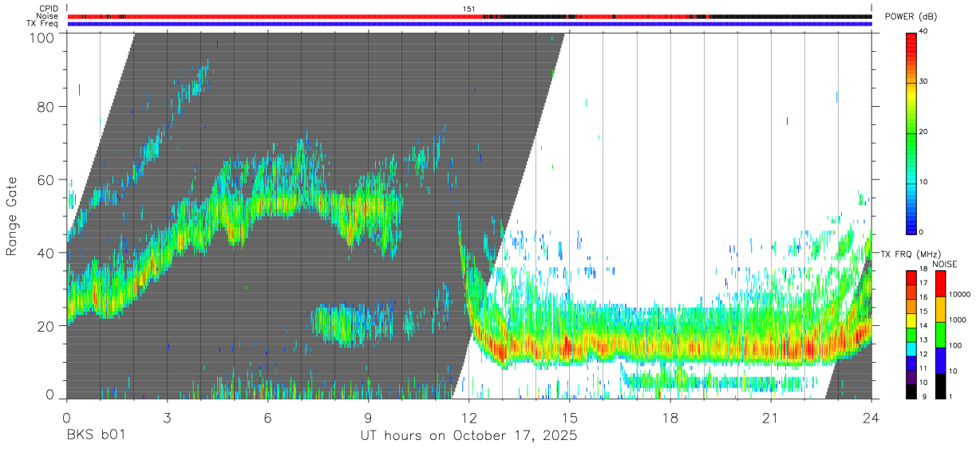Screen dimensions: 980x452
Task: Click the power colorbar label 10
Action: click(925, 182)
